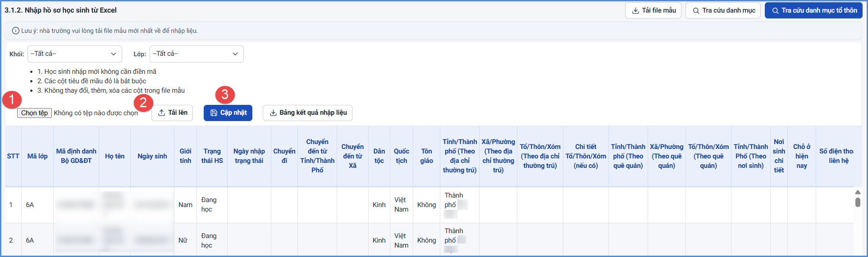This screenshot has height=257, width=868.
Task: Click the Việt Nam nationality cell in row 2
Action: click(x=401, y=240)
